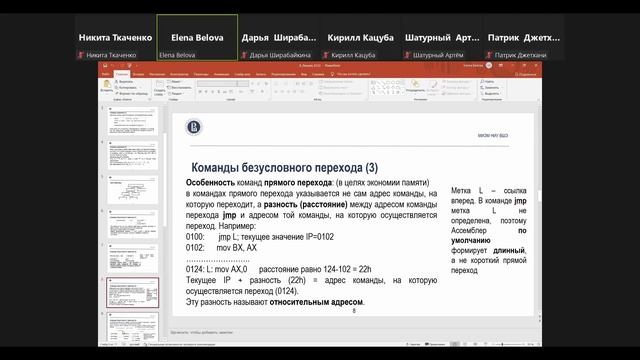Screen dimensions: 640x360
Task: Open the Section (Раздел) dropdown
Action: pos(176,93)
